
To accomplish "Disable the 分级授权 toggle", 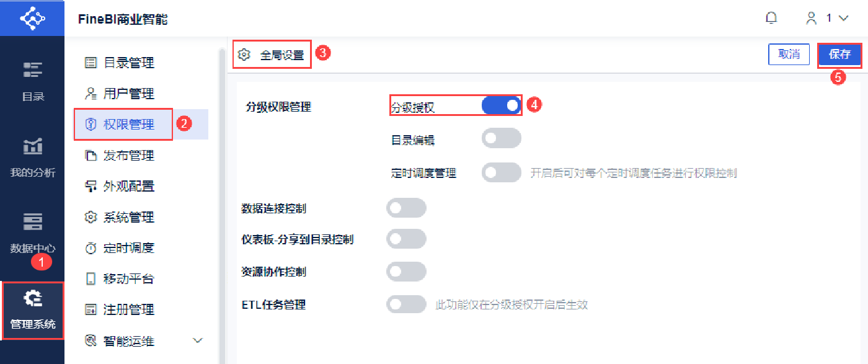I will tap(501, 106).
